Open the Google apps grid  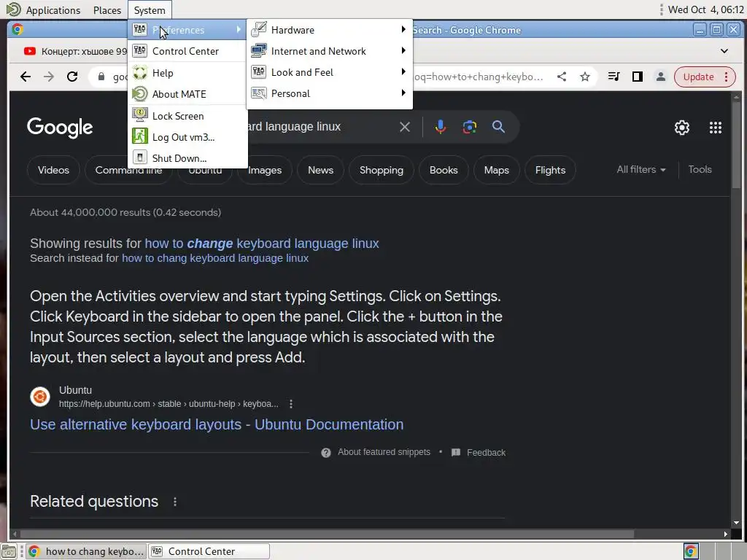716,127
